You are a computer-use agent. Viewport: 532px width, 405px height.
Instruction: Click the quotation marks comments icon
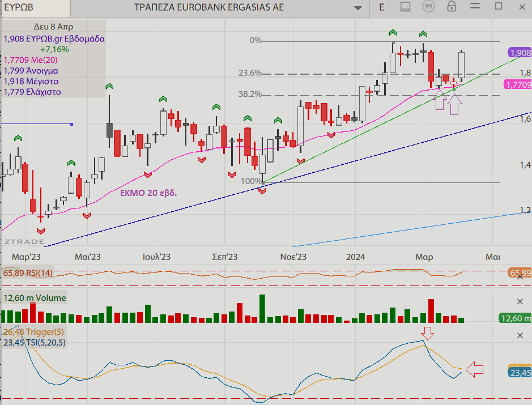428,6
